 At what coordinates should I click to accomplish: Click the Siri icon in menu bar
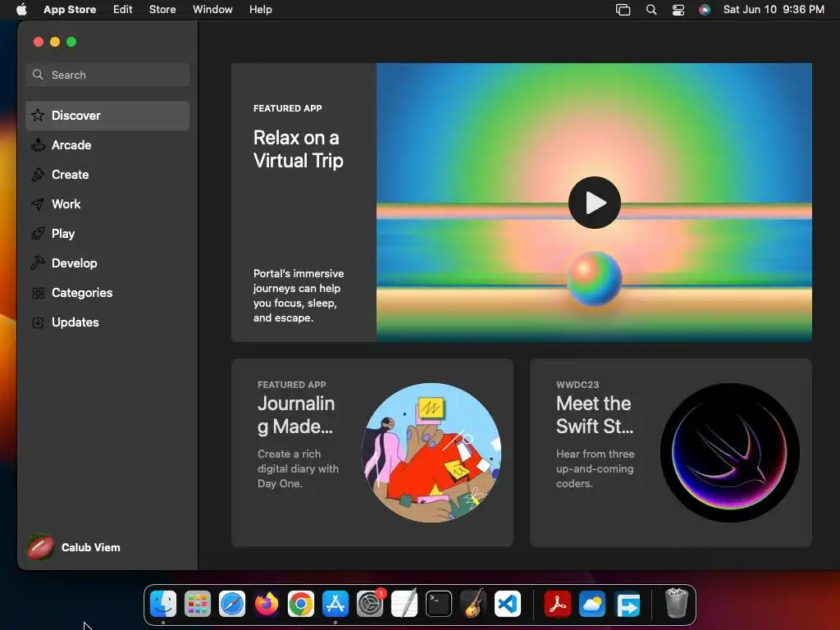coord(705,10)
